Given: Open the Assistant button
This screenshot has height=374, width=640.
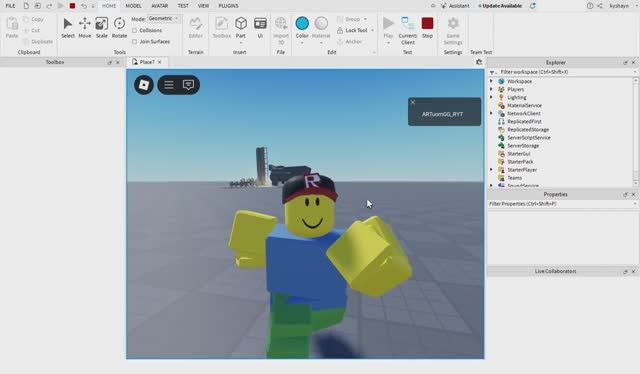Looking at the screenshot, I should (x=455, y=6).
